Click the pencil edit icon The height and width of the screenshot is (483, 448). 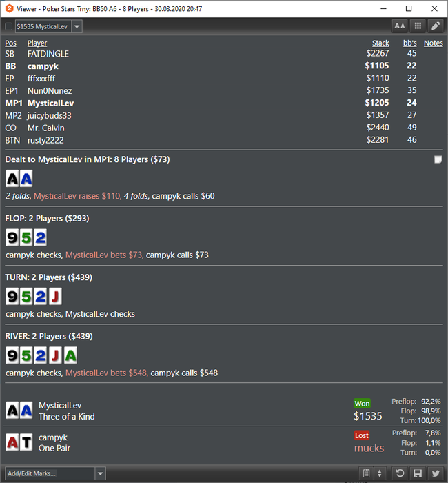click(x=436, y=26)
